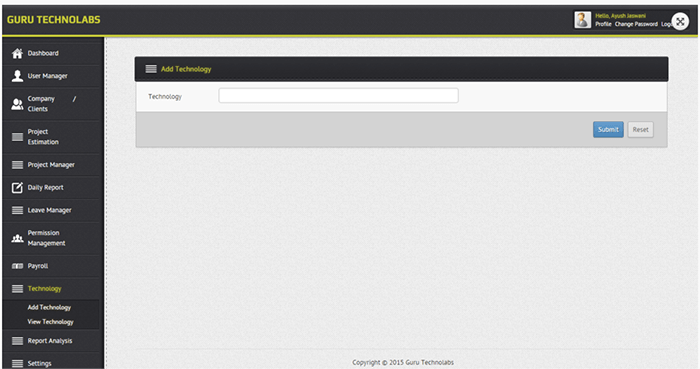The height and width of the screenshot is (369, 700).
Task: Click the Settings list icon
Action: point(17,364)
